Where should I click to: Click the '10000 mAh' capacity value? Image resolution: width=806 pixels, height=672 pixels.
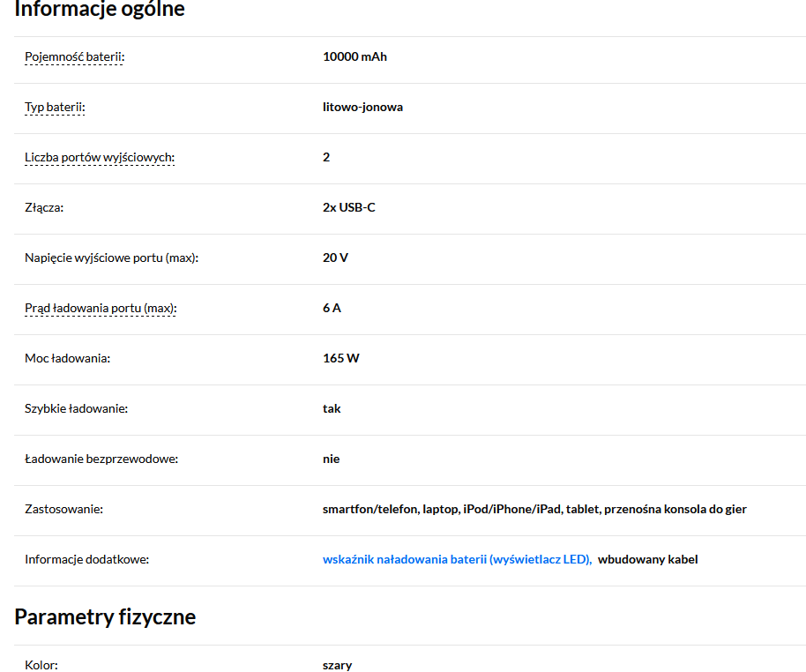pos(354,57)
